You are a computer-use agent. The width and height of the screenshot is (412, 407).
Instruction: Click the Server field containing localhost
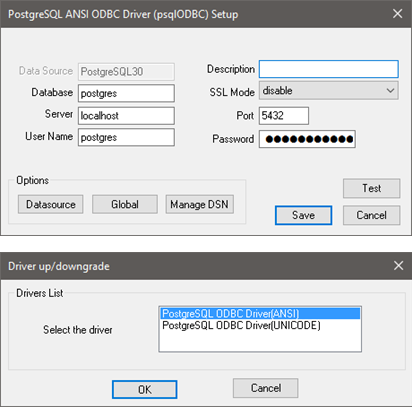(x=126, y=116)
